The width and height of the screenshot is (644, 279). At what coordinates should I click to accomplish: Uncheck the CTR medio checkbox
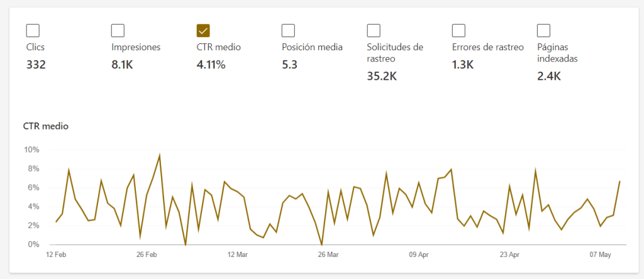click(x=203, y=30)
